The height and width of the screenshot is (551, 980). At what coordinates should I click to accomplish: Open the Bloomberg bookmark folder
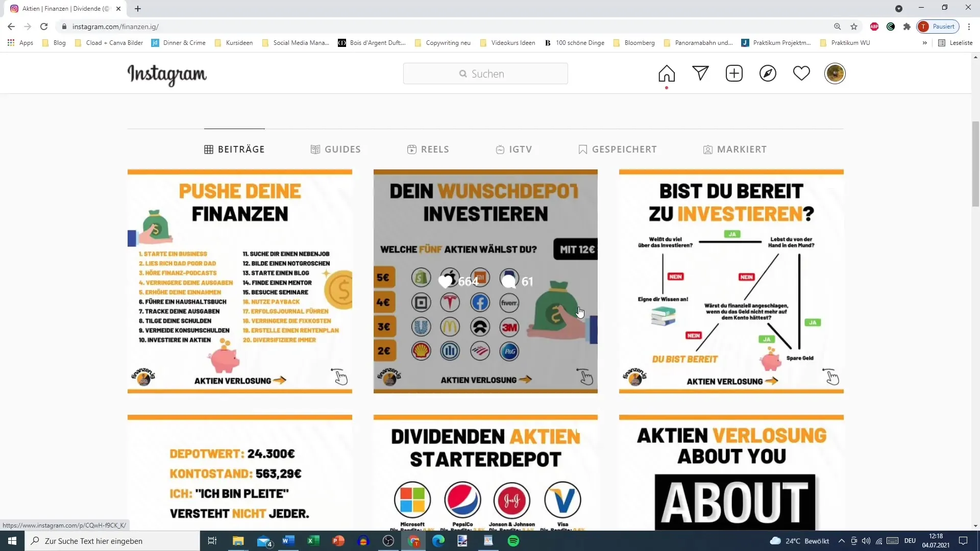point(634,43)
